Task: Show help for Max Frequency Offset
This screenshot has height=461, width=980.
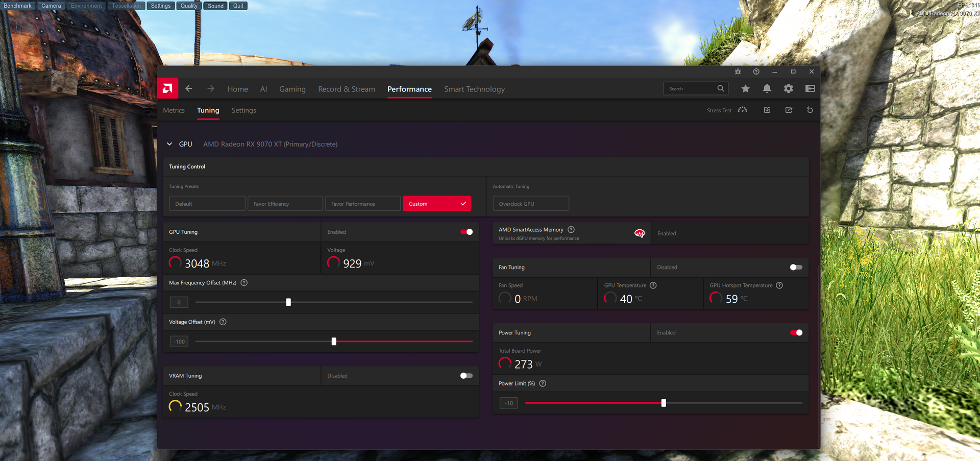Action: point(244,283)
